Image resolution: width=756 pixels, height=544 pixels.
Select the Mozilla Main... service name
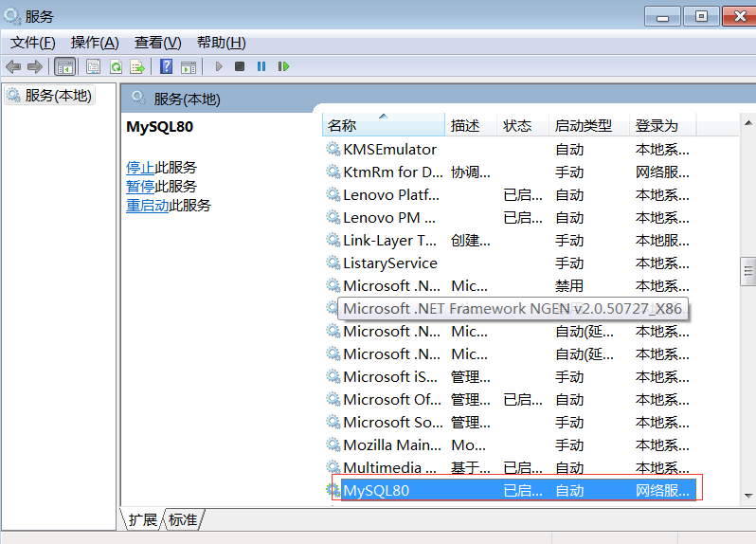[392, 445]
